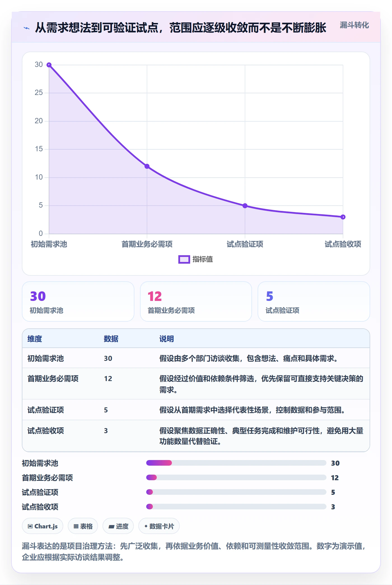Click table row cell 试点验证项
Image resolution: width=392 pixels, height=585 pixels.
(46, 410)
